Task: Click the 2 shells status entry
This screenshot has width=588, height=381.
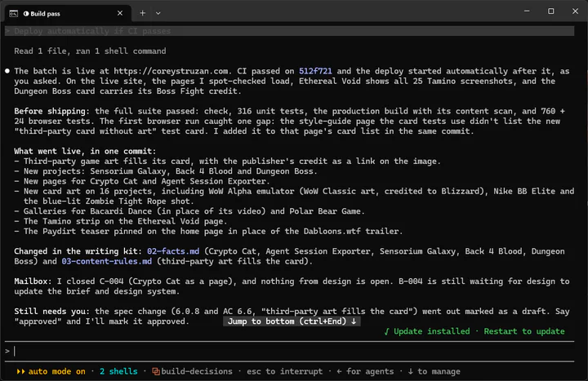Action: [118, 371]
